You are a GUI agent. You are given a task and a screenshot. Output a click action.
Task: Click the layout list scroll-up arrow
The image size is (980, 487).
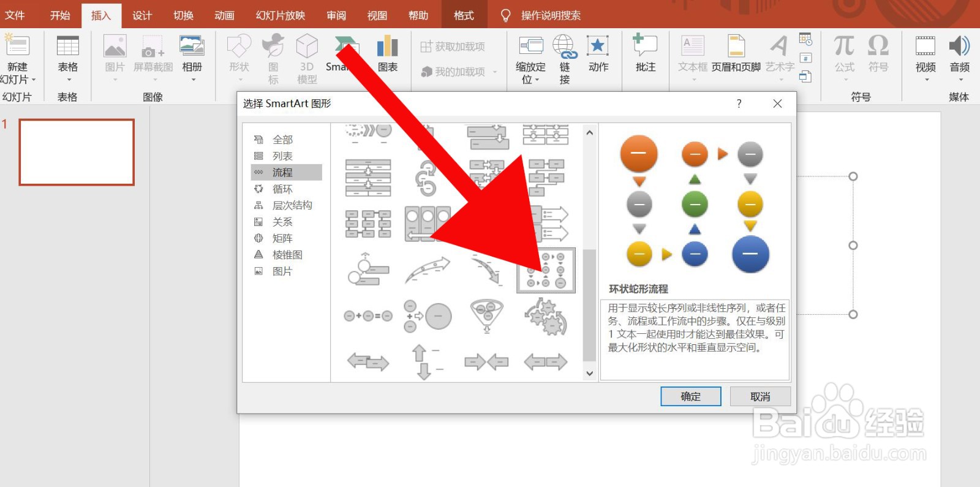coord(589,132)
